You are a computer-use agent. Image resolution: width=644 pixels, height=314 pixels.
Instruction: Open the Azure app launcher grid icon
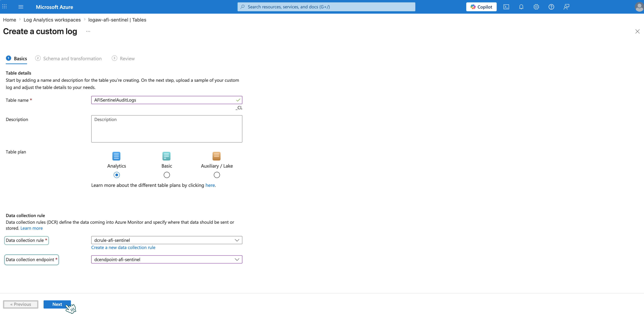tap(4, 7)
